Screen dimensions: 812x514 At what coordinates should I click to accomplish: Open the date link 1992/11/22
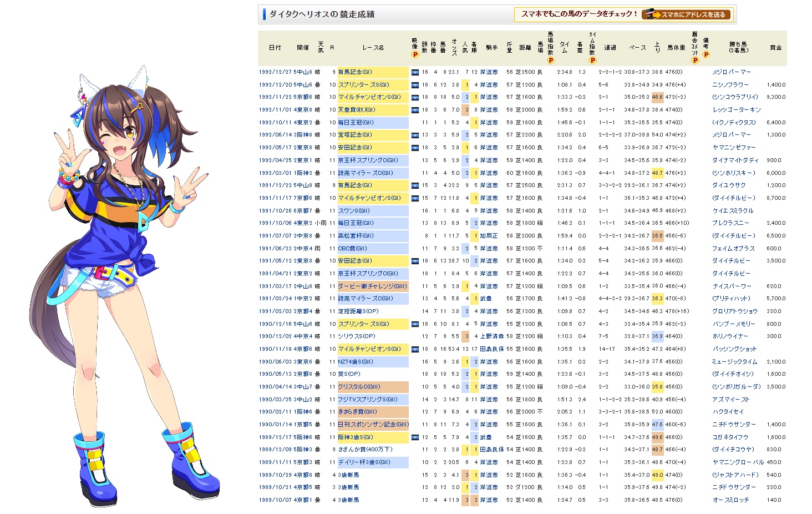click(x=275, y=97)
